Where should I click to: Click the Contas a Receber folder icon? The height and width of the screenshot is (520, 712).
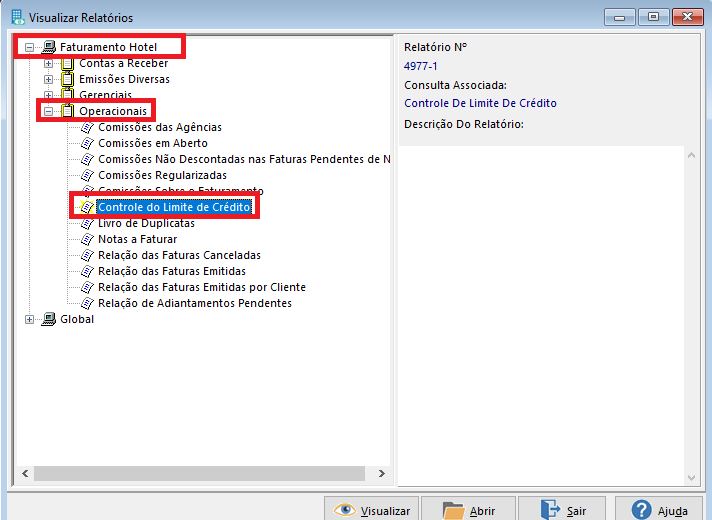tap(68, 64)
